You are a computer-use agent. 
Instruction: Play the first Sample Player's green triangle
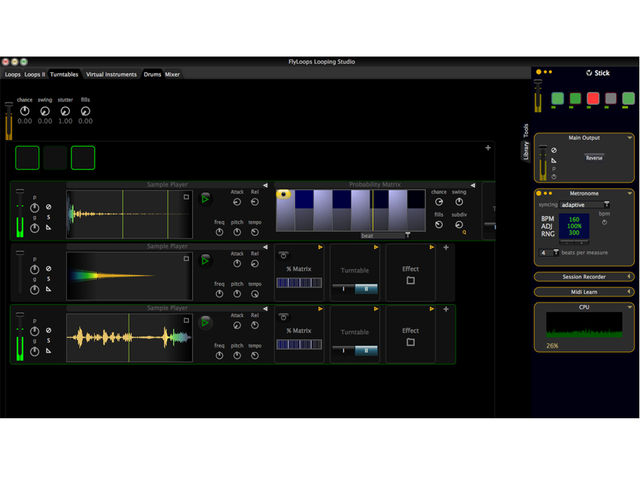click(x=205, y=199)
